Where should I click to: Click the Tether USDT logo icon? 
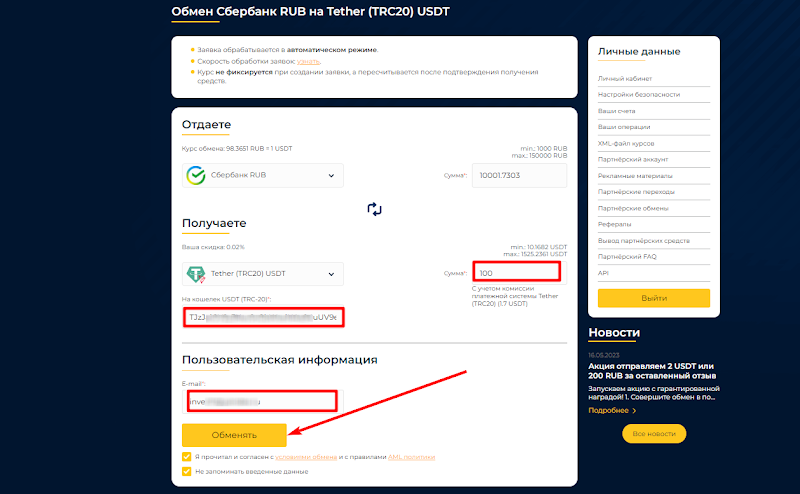pyautogui.click(x=196, y=274)
